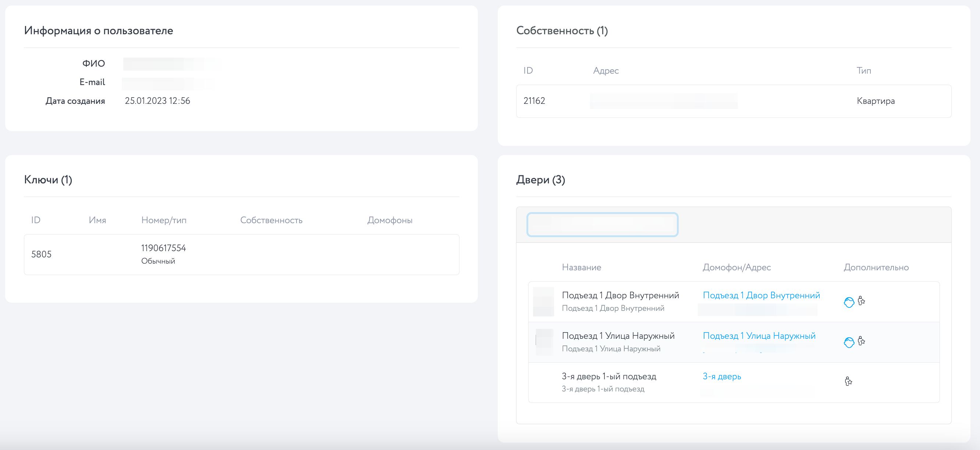Click face recognition icon for Подъезд 1 Двор Внутренний
The image size is (980, 450).
tap(849, 302)
